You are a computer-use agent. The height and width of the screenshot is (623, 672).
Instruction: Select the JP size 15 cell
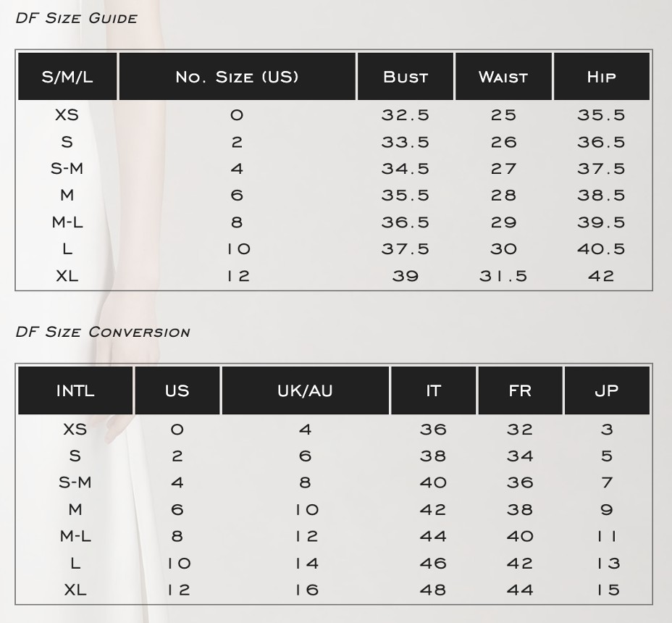coord(608,590)
